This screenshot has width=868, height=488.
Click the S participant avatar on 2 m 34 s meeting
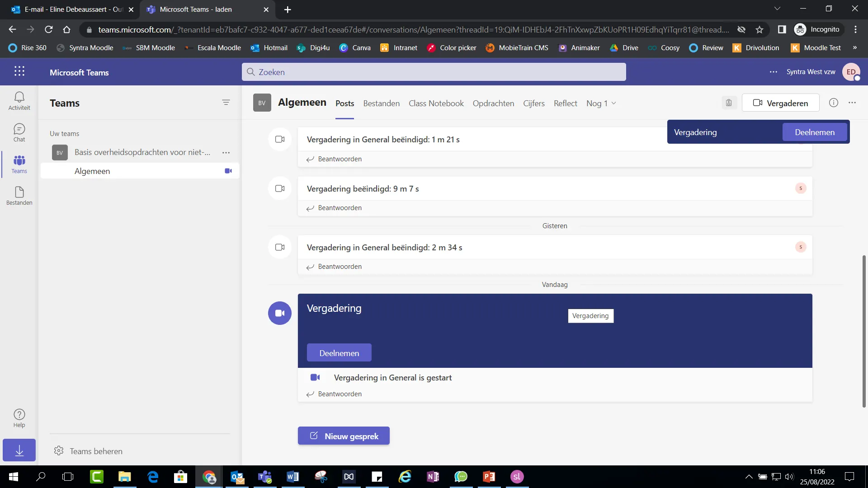tap(801, 247)
